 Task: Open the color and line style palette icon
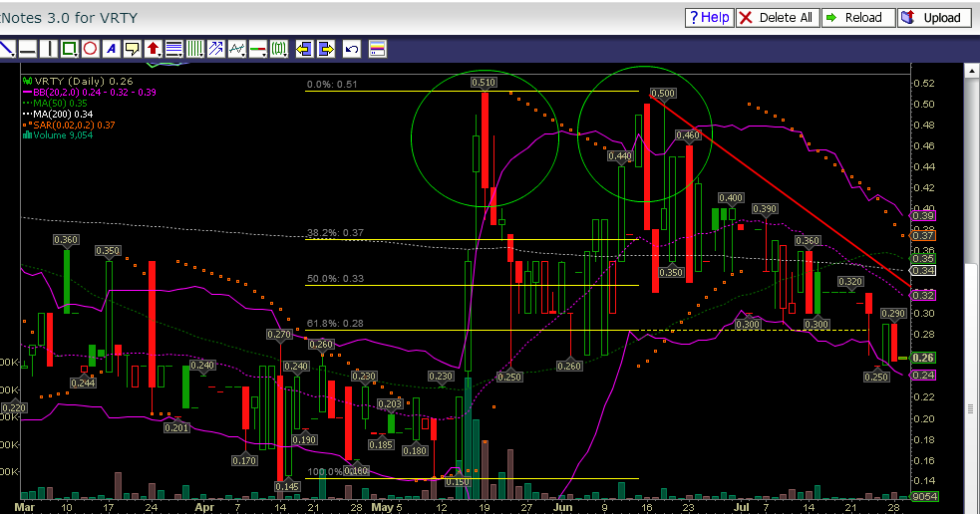click(378, 49)
